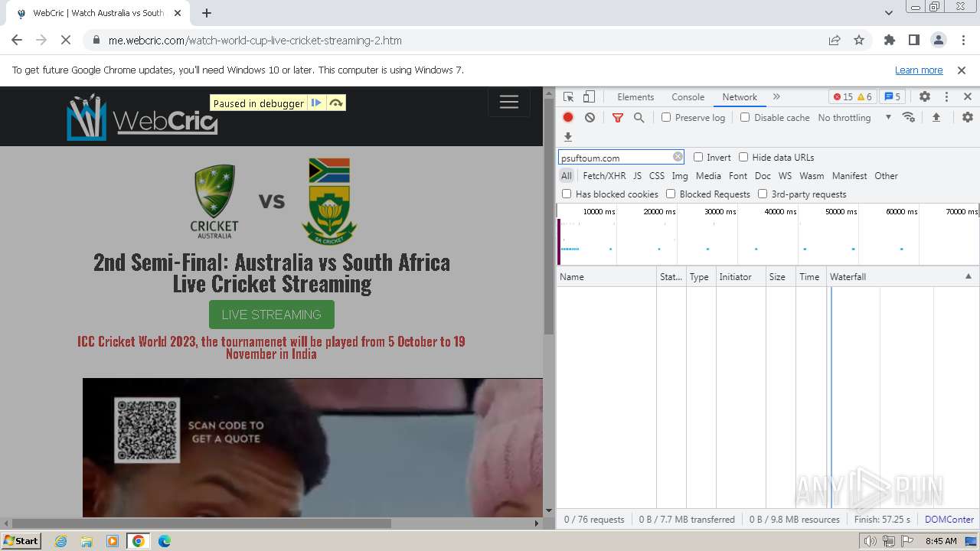Clear the psuftoum.com filter text
Screen dimensions: 980x551
pos(678,157)
